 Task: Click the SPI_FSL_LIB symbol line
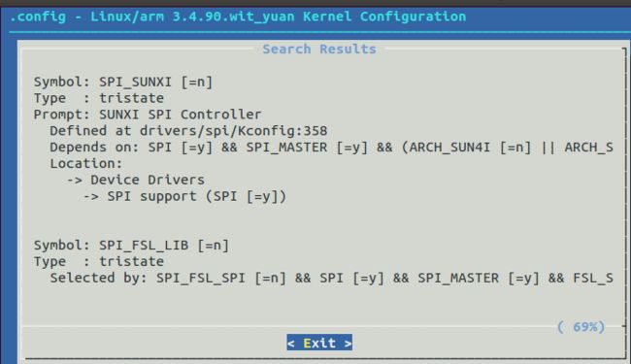click(131, 246)
